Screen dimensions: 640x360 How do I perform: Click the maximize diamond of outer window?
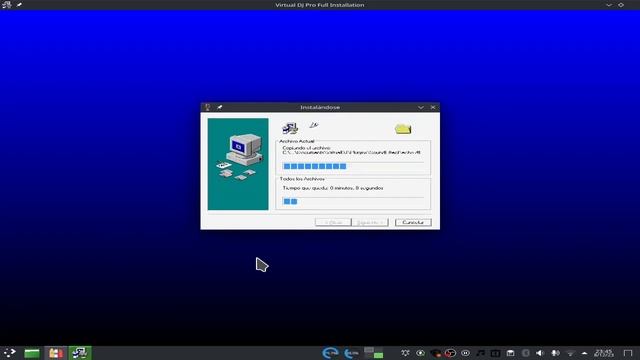tap(621, 5)
